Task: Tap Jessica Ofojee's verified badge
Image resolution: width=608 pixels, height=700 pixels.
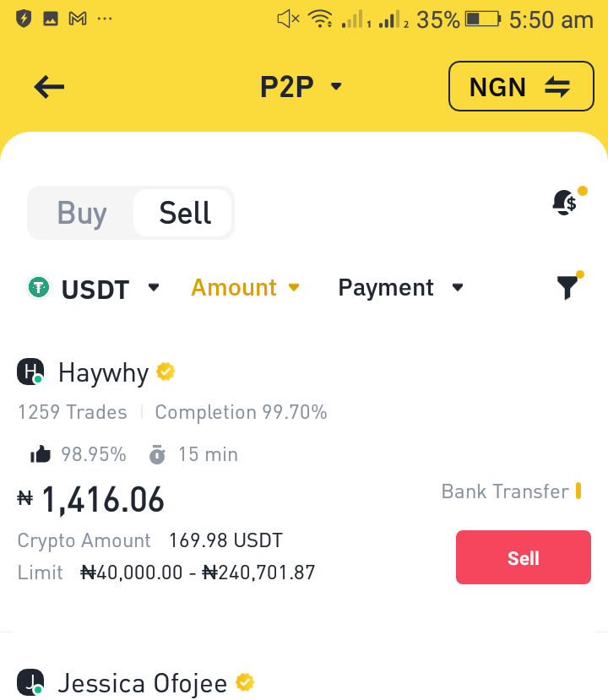Action: tap(245, 682)
